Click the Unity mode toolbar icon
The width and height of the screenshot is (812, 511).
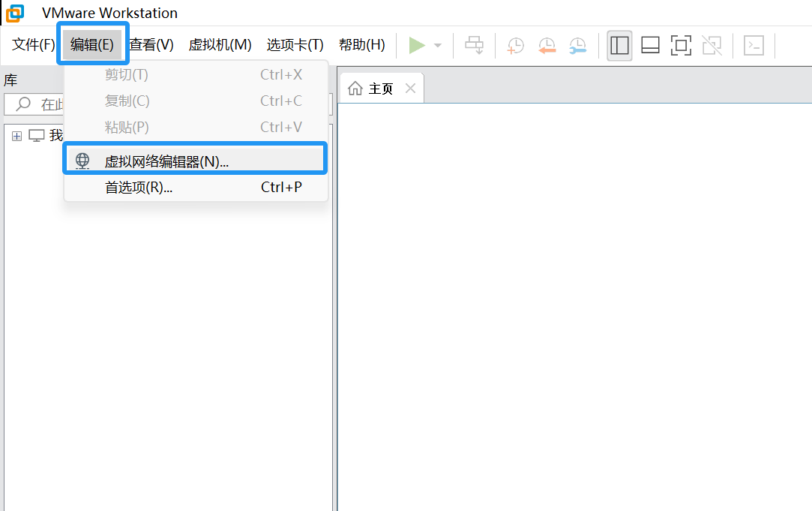[712, 46]
